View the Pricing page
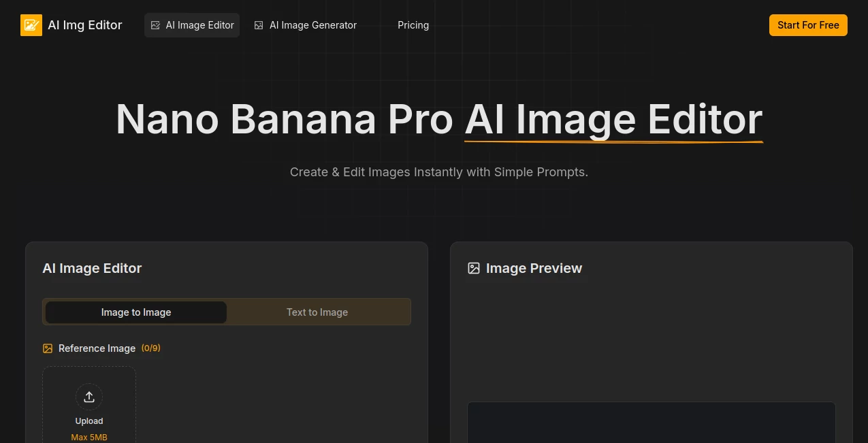Screen dimensions: 868x443 (x=413, y=24)
